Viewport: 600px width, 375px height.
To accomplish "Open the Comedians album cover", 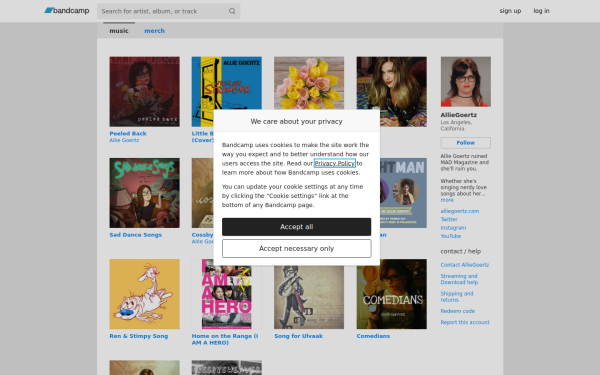I will (391, 294).
